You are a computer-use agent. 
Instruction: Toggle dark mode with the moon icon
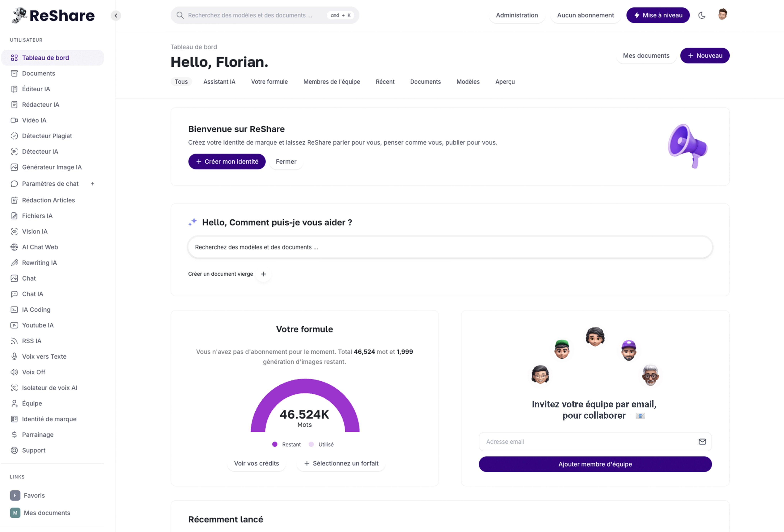point(702,15)
